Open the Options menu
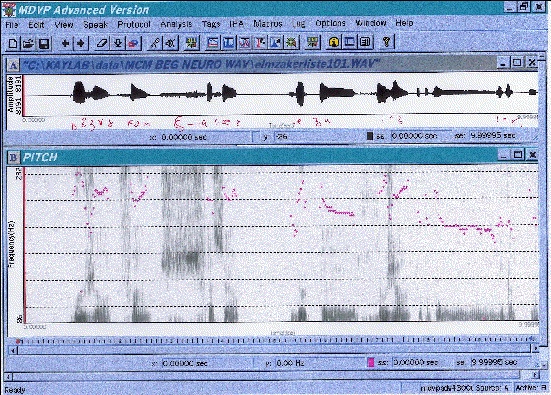Screen dimensions: 551x395 [x=330, y=23]
